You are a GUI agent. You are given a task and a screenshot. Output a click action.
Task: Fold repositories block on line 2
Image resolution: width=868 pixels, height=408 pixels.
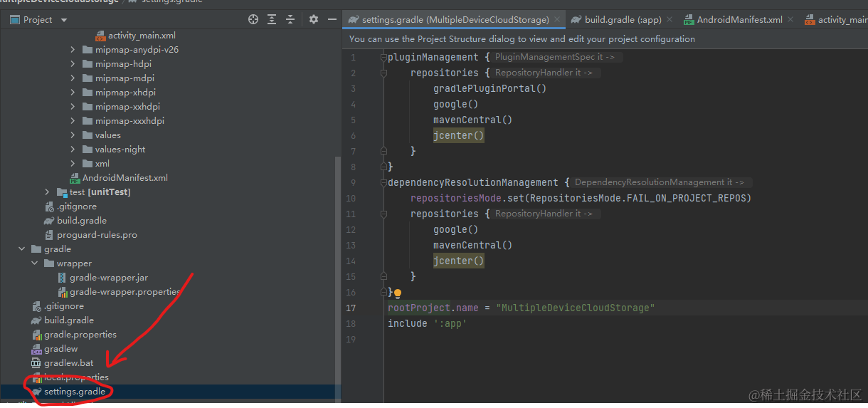(383, 73)
